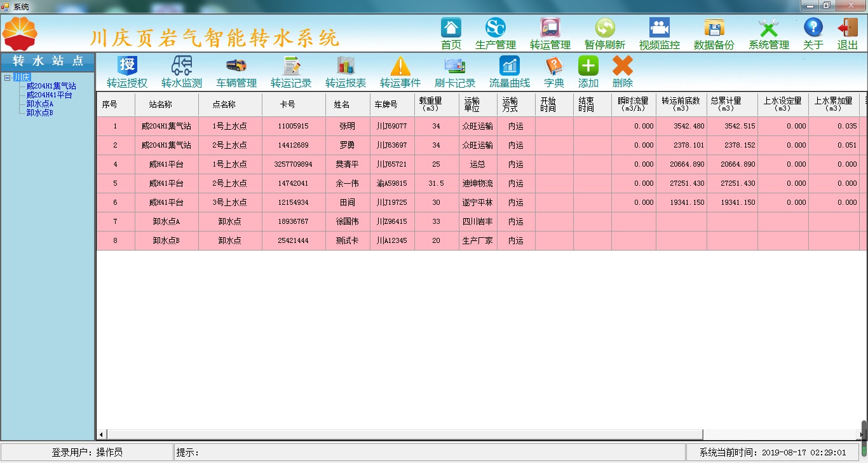Select 威204H1集气站 in station tree
The width and height of the screenshot is (868, 463).
coord(51,86)
